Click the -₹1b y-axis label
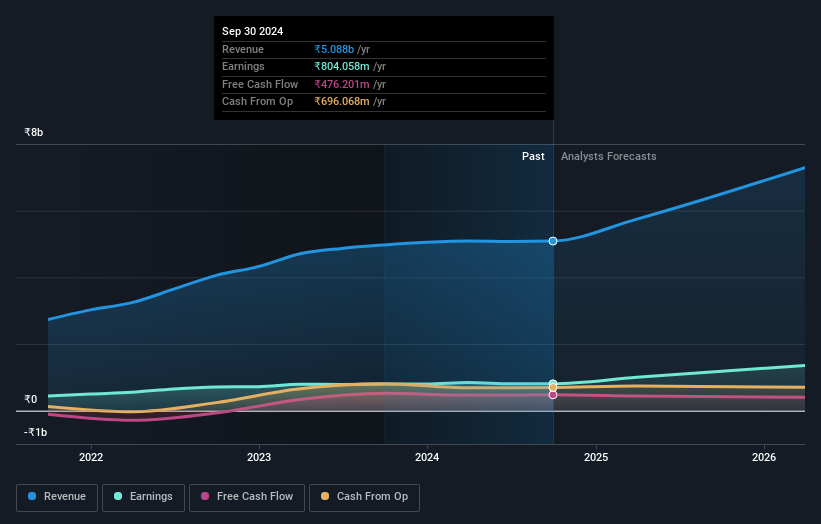Image resolution: width=821 pixels, height=524 pixels. click(35, 432)
